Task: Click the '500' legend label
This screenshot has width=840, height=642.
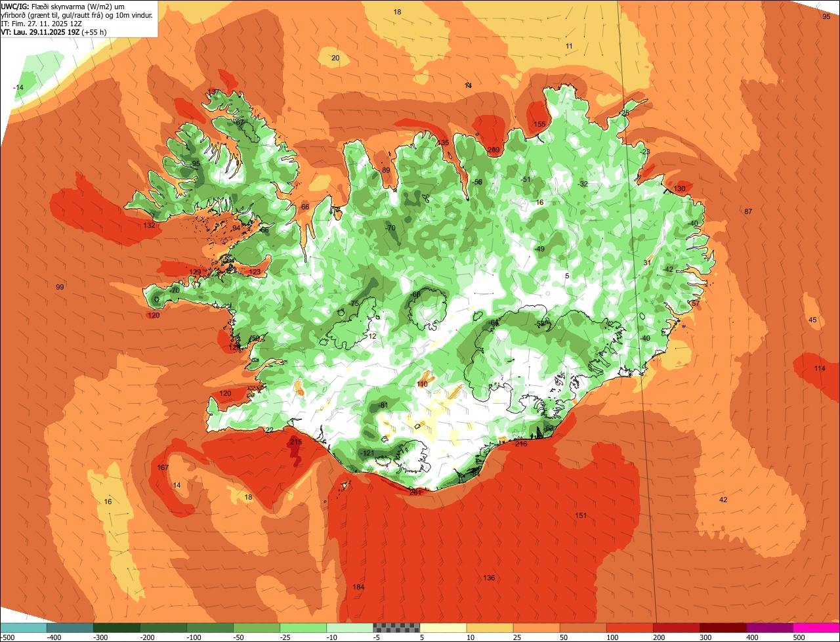Action: point(798,637)
